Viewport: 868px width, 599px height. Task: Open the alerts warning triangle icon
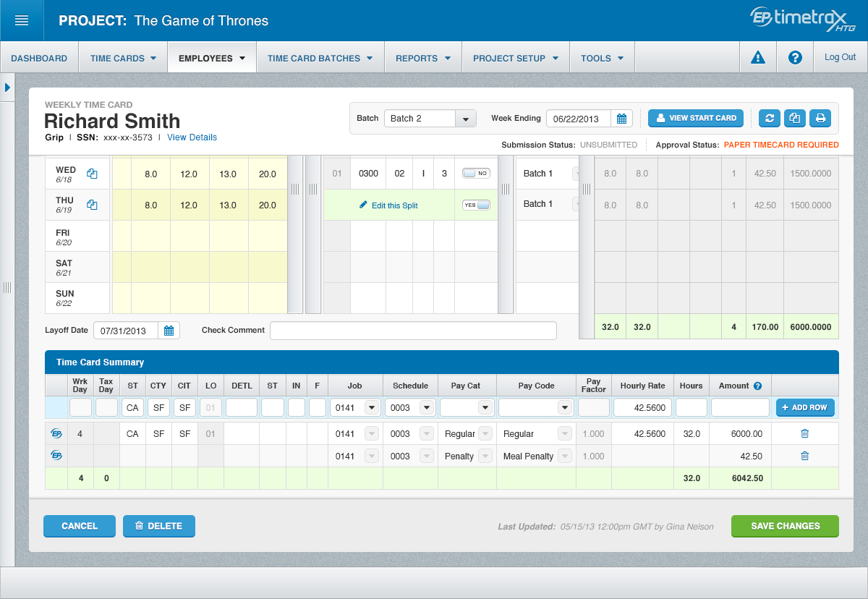click(757, 58)
